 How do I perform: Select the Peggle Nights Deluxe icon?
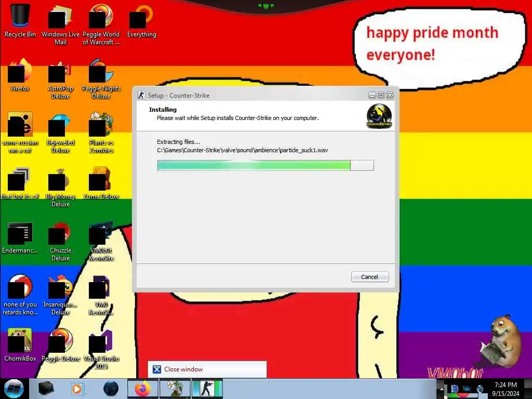tap(101, 79)
